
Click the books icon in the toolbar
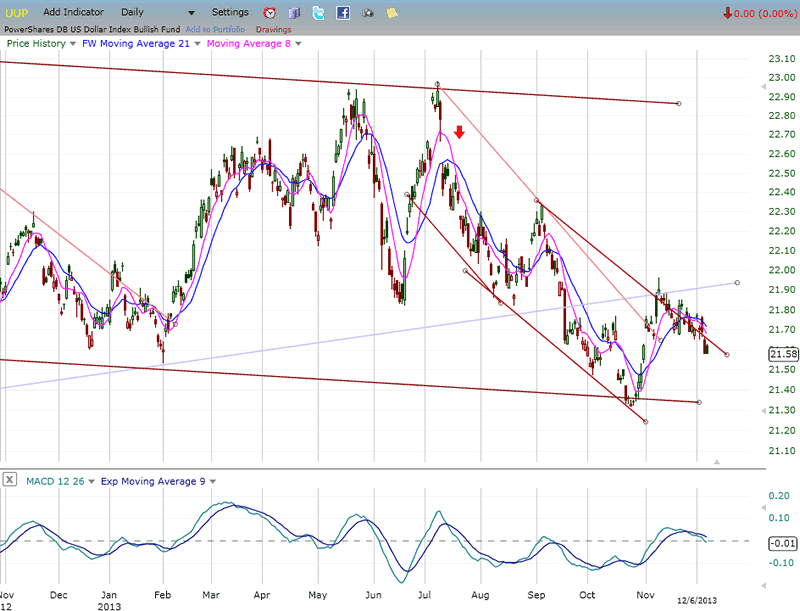click(x=294, y=13)
